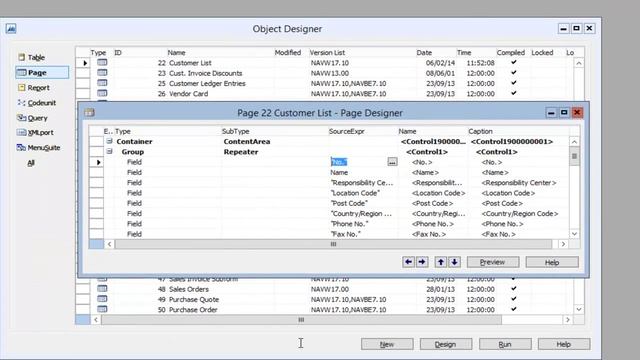Click scroll right arrow in Page Designer grid
The height and width of the screenshot is (360, 640).
(x=563, y=244)
